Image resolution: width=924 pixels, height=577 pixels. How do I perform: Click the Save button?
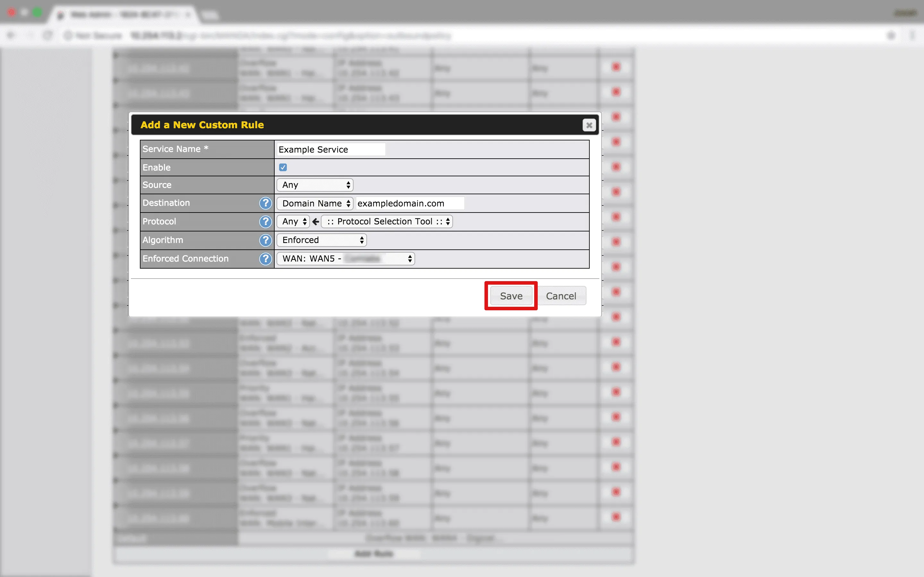[x=511, y=296]
